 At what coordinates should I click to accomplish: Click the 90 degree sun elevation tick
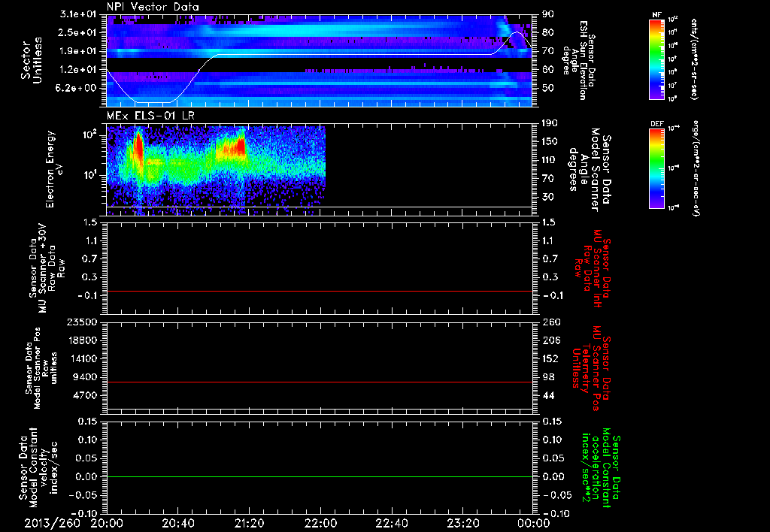pyautogui.click(x=547, y=14)
